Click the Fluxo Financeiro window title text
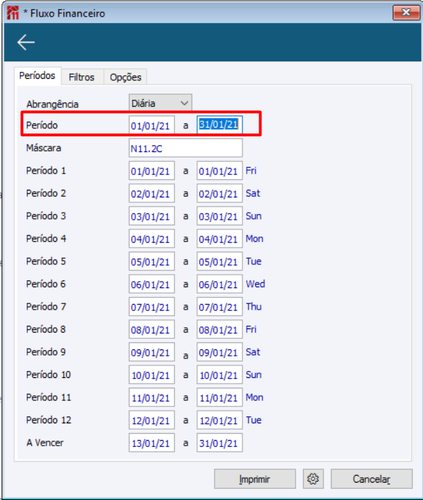Image resolution: width=423 pixels, height=500 pixels. click(x=68, y=13)
